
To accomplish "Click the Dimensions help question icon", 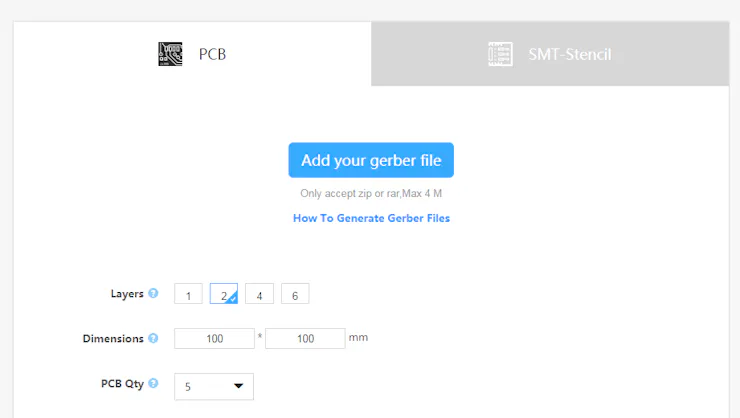I will 153,338.
